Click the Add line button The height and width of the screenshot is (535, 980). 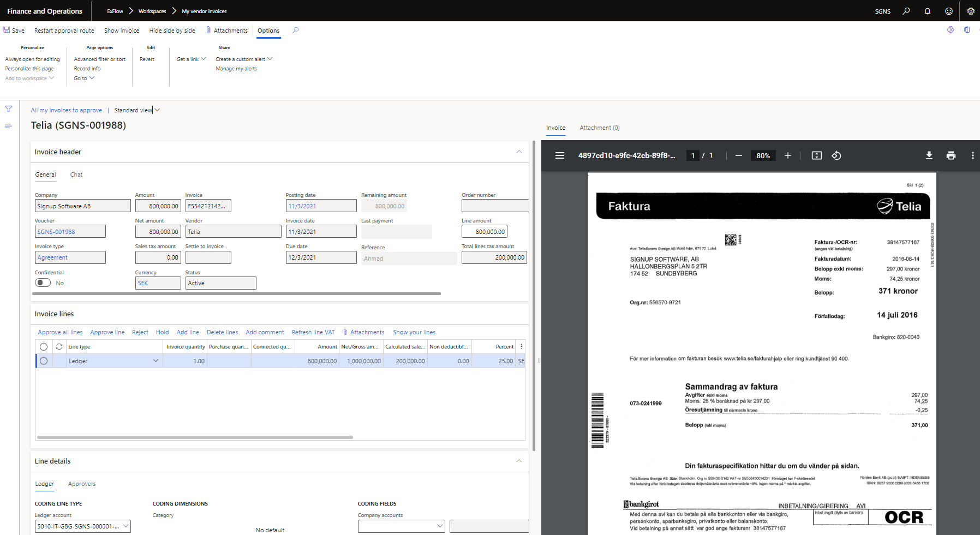[x=188, y=332]
